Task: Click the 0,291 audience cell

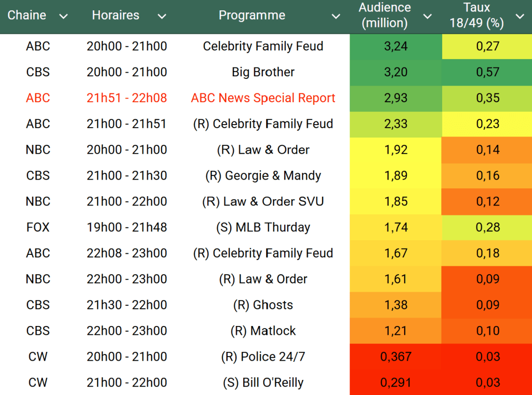Action: [395, 383]
